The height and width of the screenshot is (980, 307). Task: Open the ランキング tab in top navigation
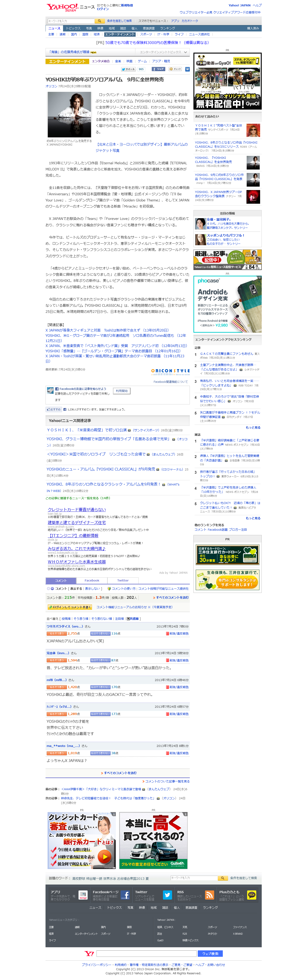point(167,28)
